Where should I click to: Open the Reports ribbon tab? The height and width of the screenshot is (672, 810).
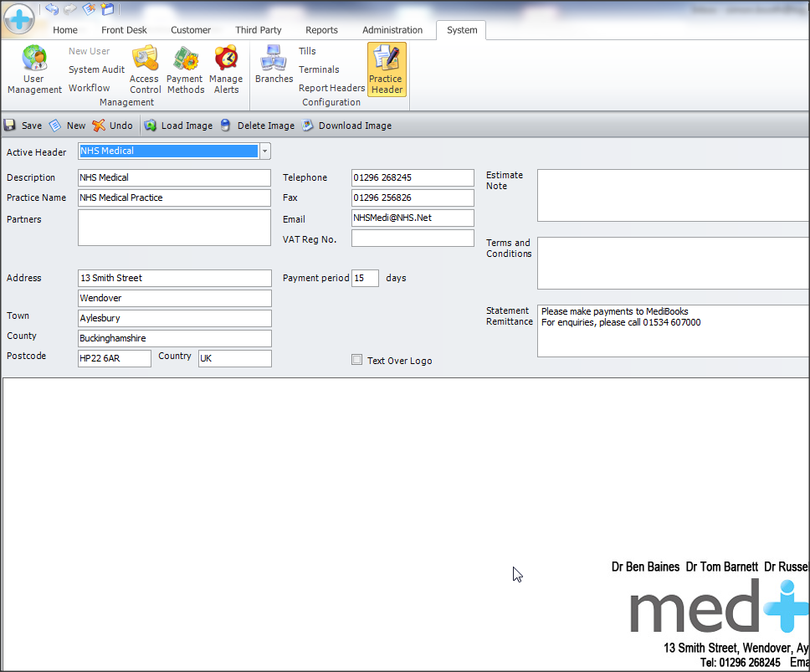coord(321,30)
